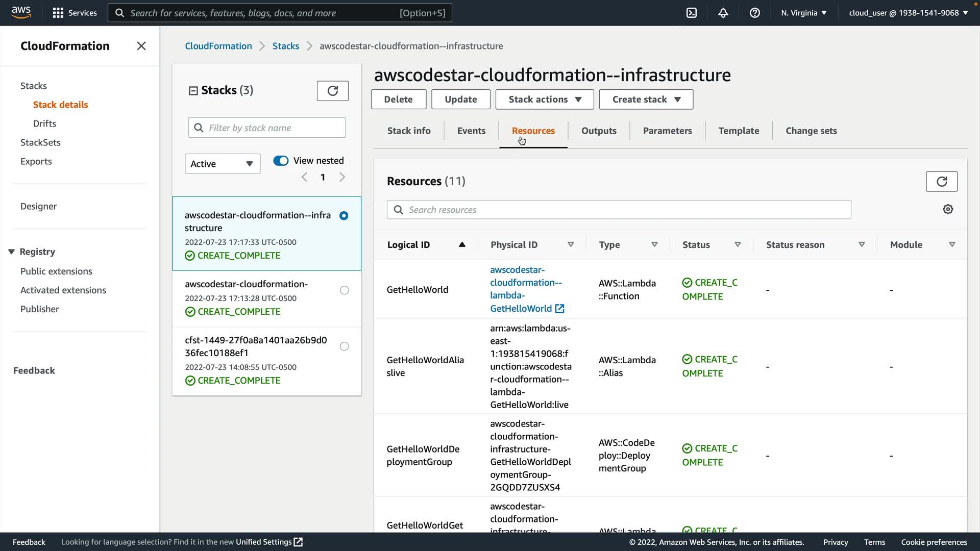The image size is (980, 551).
Task: Expand the Create stack dropdown
Action: (646, 99)
